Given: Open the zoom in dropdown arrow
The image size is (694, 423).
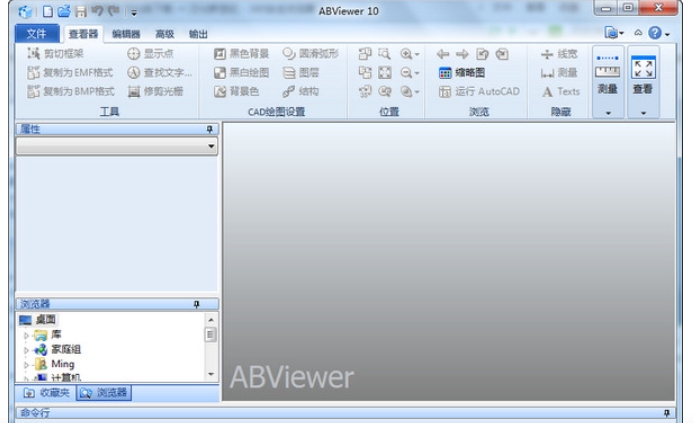Looking at the screenshot, I should 417,54.
